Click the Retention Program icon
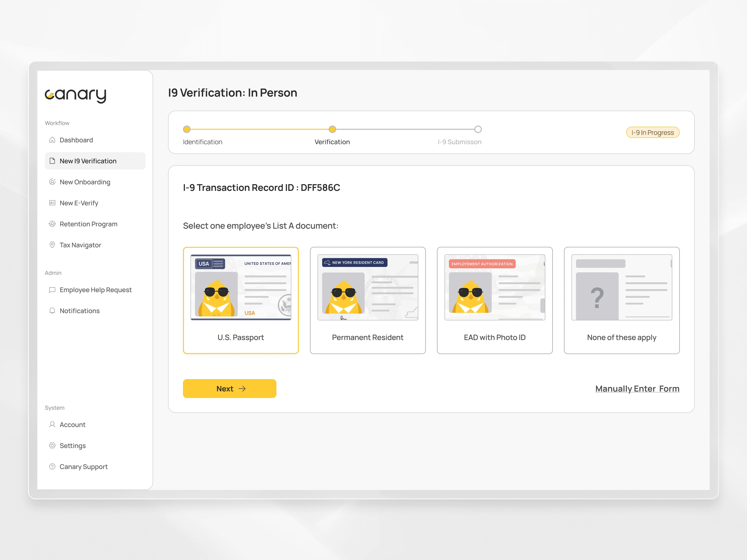This screenshot has height=560, width=747. coord(52,224)
